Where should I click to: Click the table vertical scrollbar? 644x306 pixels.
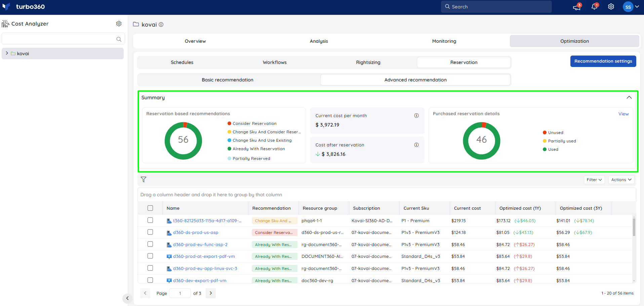tap(634, 227)
